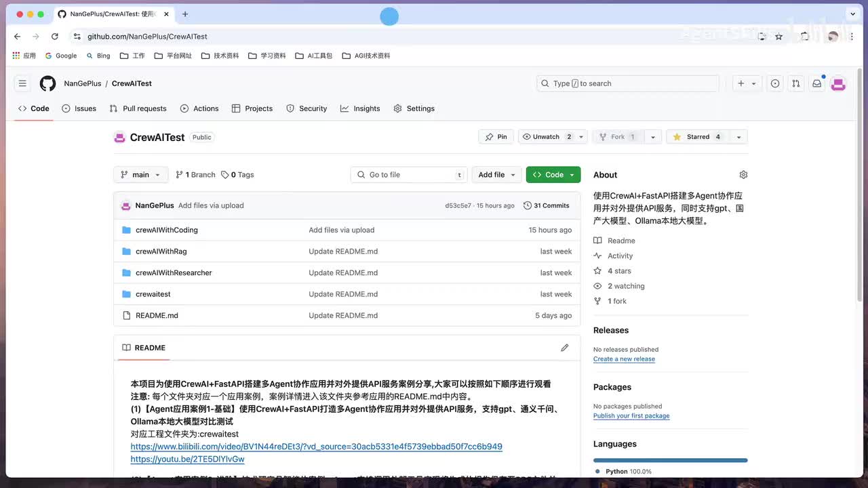Open the notifications inbox icon
The width and height of the screenshot is (868, 488).
pyautogui.click(x=817, y=83)
